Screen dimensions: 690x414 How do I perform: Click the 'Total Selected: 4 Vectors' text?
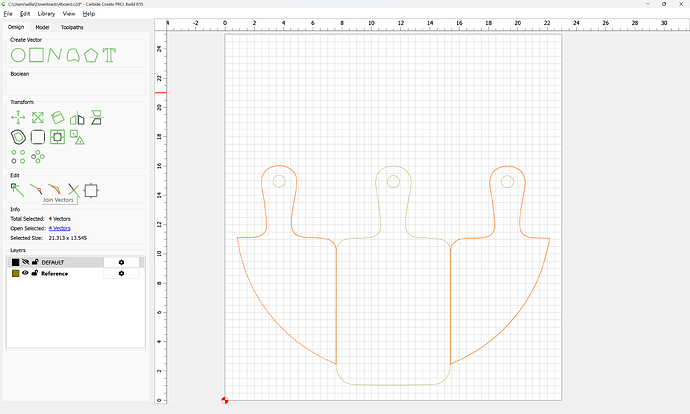[40, 219]
